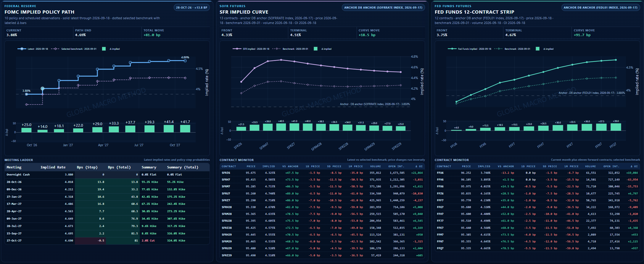Open the FEDL01 Index anchor selector pill

coord(600,7)
